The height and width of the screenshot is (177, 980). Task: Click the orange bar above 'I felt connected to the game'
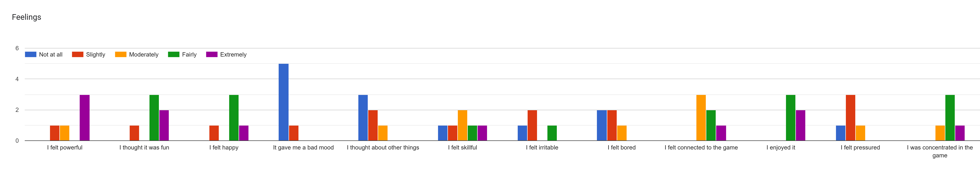point(701,118)
